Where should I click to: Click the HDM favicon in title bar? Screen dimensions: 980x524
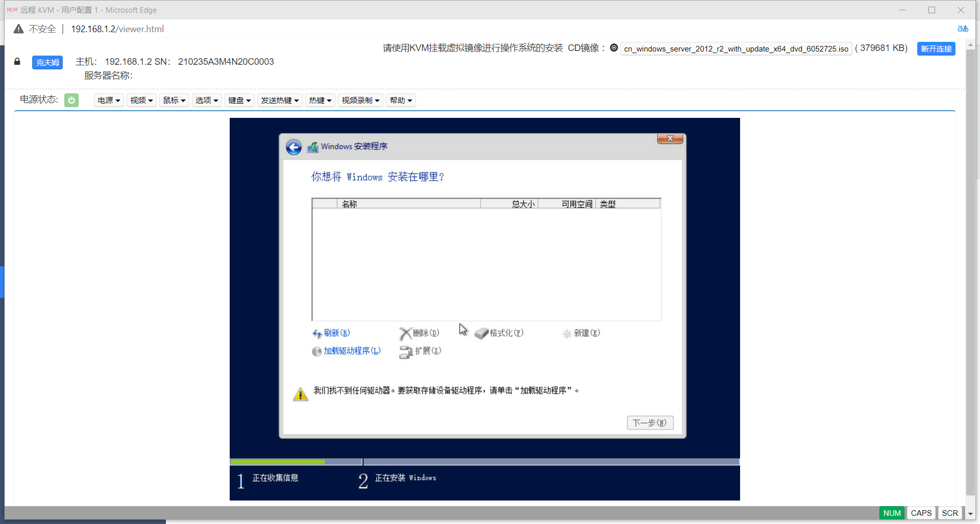(12, 10)
